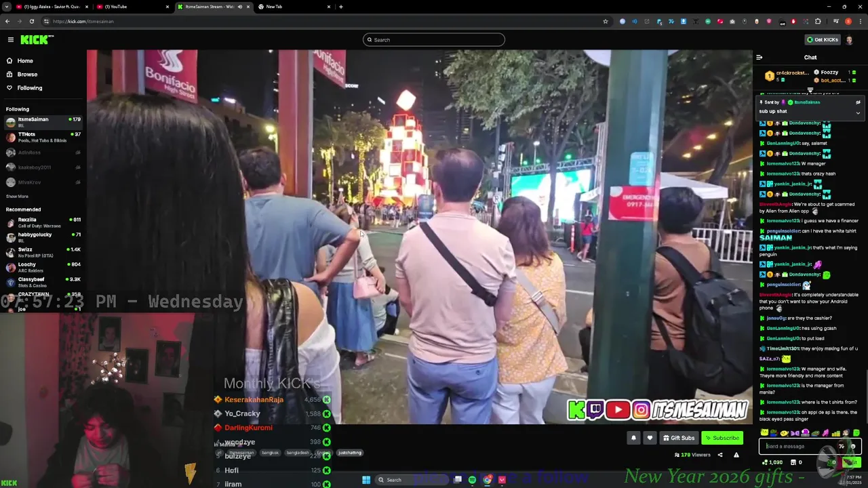Image resolution: width=868 pixels, height=488 pixels.
Task: Open a new browser tab with plus
Action: [341, 7]
